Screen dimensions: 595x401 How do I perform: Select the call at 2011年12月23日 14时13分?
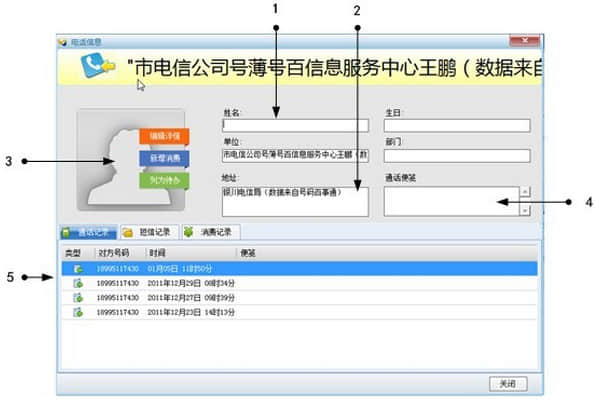300,312
